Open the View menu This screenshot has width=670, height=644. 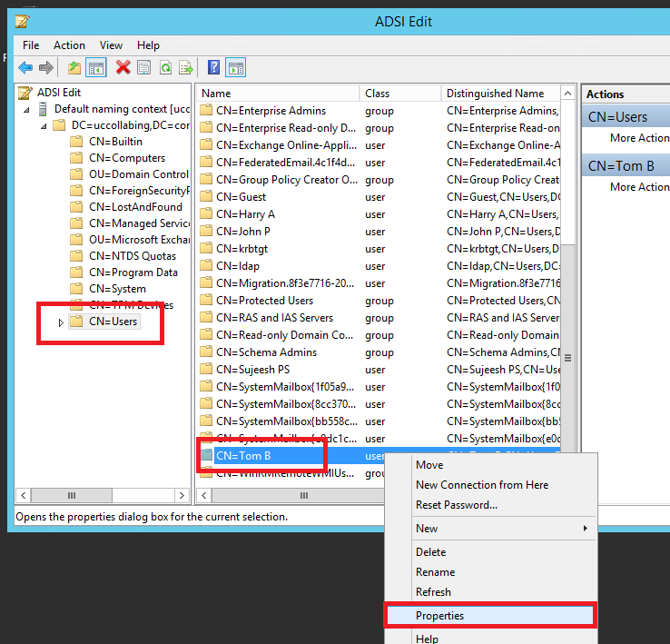(111, 45)
